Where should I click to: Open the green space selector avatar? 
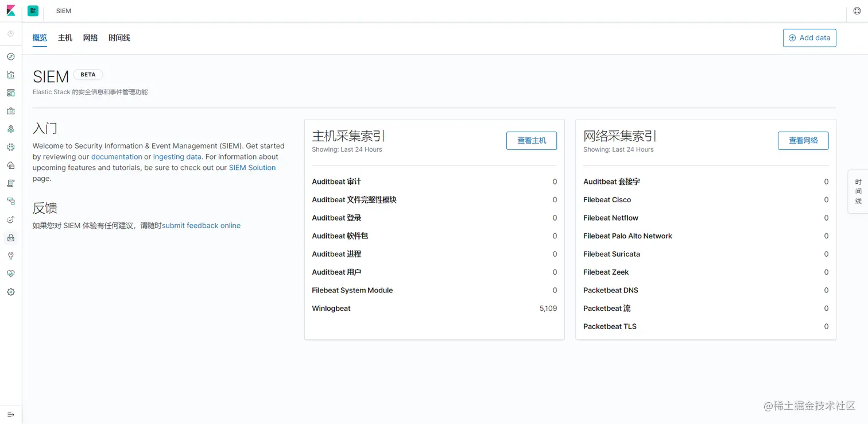[x=33, y=11]
